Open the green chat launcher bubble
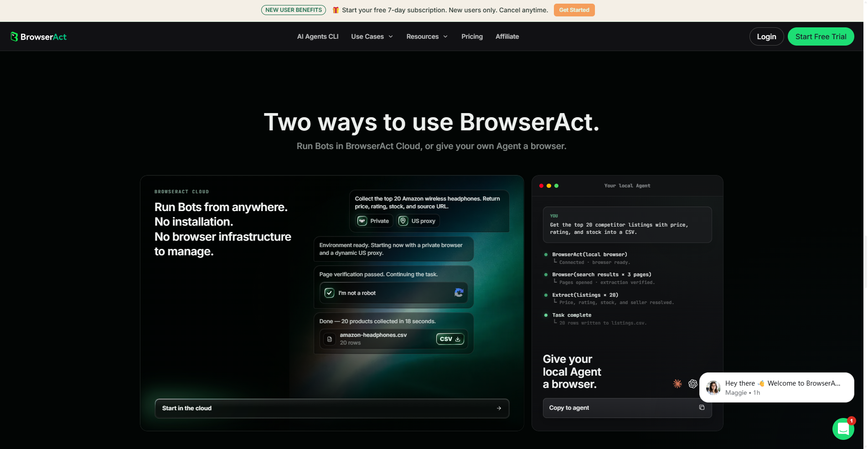Screen dimensions: 868x449 tap(843, 429)
